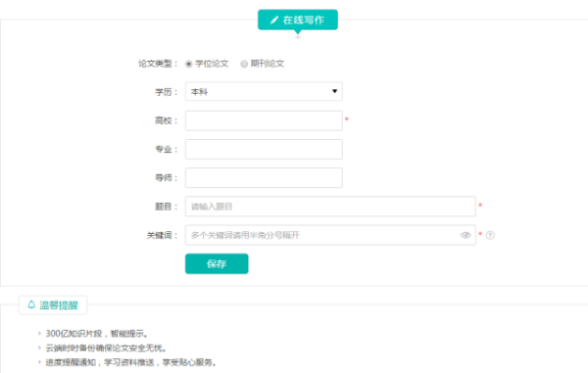This screenshot has height=373, width=588.
Task: Open the 学历 dropdown showing 本科
Action: click(264, 92)
